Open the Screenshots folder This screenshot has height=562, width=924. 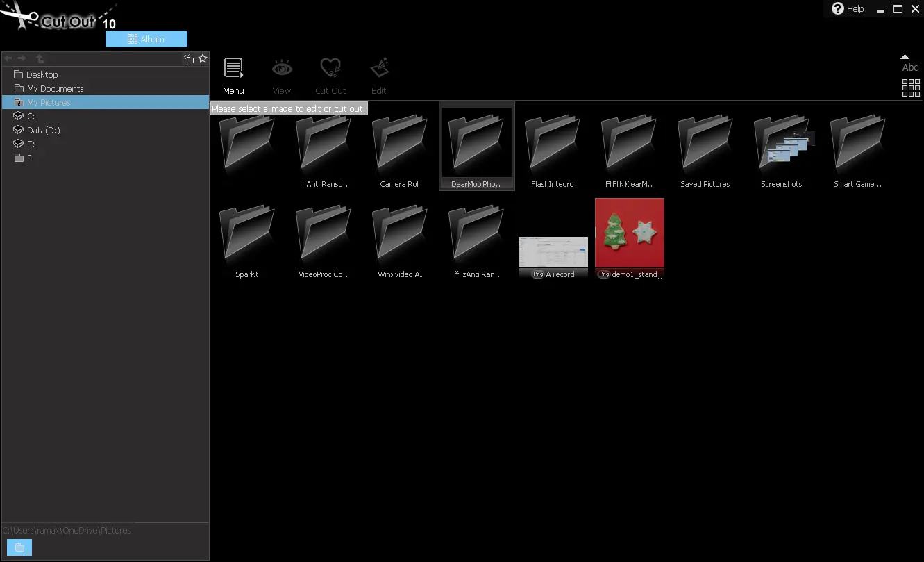782,147
